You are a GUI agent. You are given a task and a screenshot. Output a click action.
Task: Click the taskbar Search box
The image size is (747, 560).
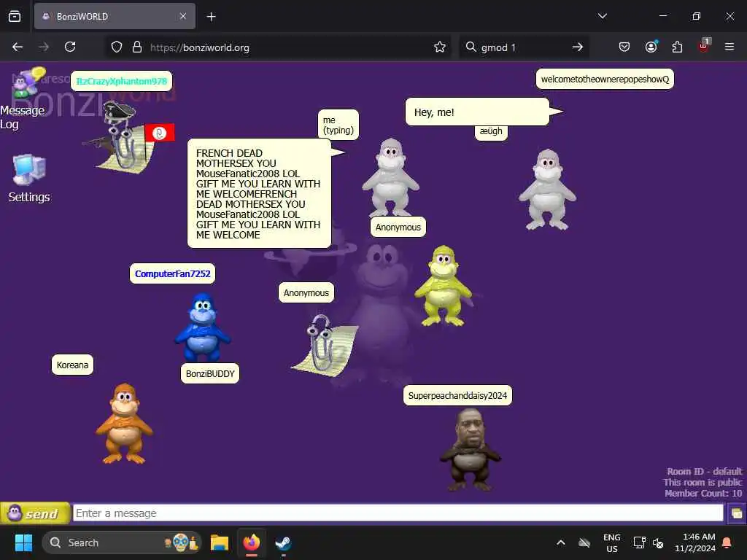122,542
